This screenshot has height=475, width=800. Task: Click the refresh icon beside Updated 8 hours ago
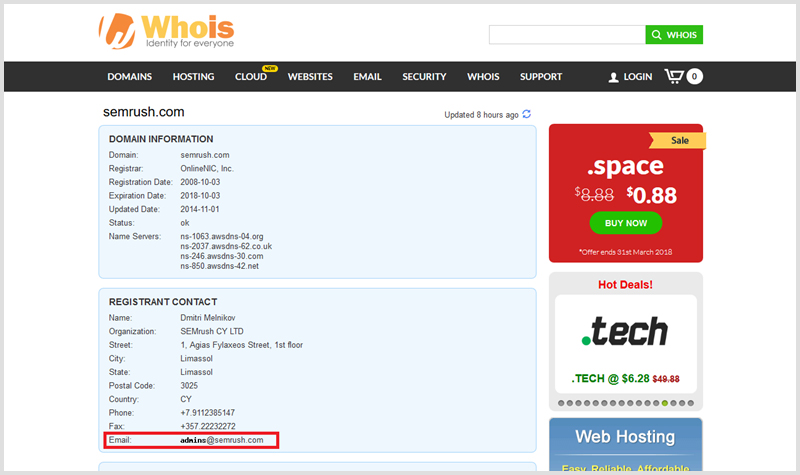tap(527, 114)
